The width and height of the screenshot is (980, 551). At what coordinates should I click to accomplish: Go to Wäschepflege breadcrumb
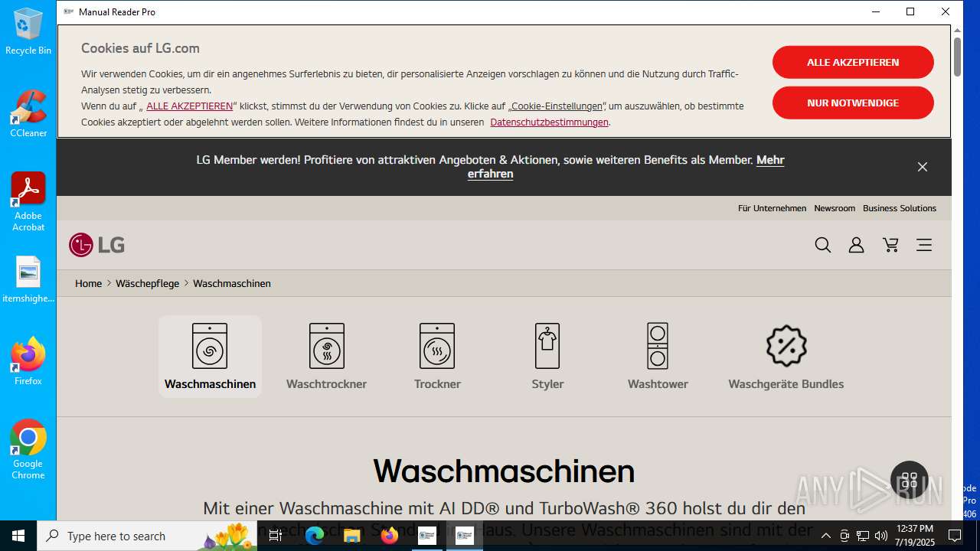pos(147,283)
